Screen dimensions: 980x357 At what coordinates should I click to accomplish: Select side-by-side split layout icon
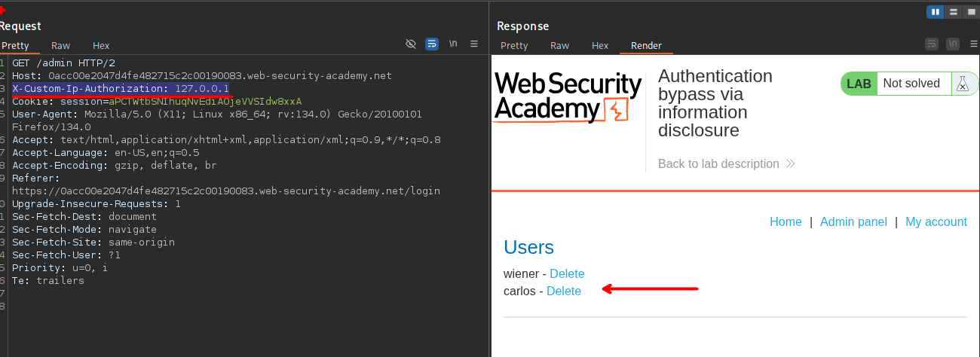935,11
